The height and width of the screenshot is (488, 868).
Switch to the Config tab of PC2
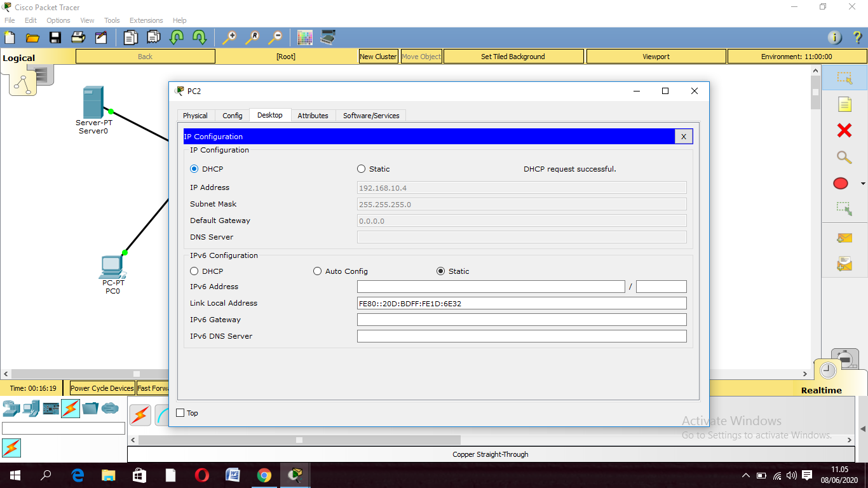pyautogui.click(x=232, y=115)
